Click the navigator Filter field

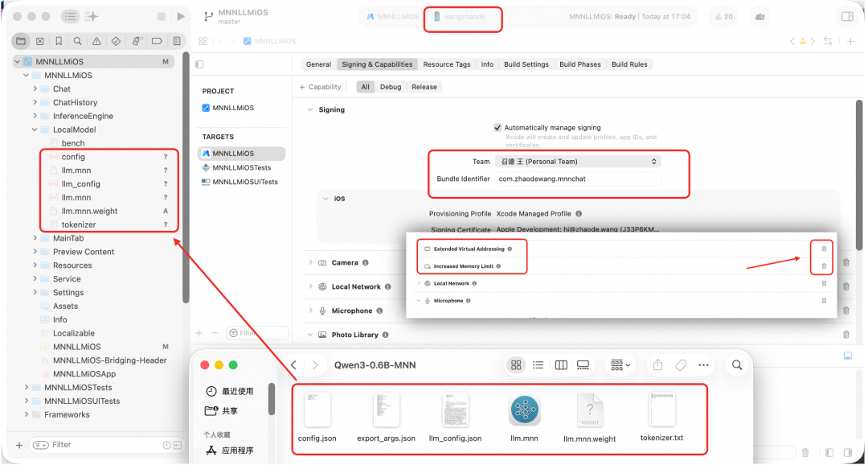(x=107, y=445)
